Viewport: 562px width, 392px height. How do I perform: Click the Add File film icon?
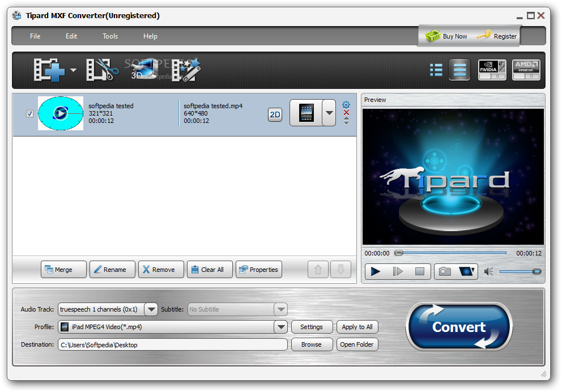click(49, 70)
